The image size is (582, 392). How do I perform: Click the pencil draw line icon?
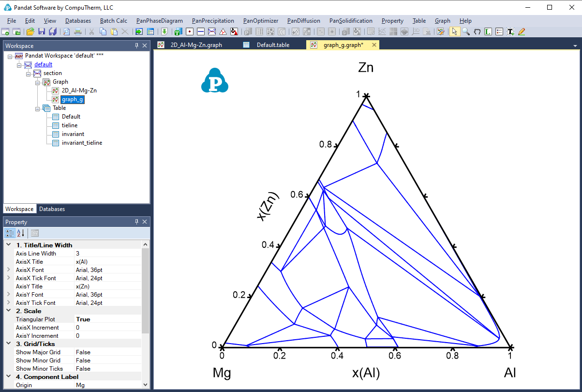click(x=522, y=31)
